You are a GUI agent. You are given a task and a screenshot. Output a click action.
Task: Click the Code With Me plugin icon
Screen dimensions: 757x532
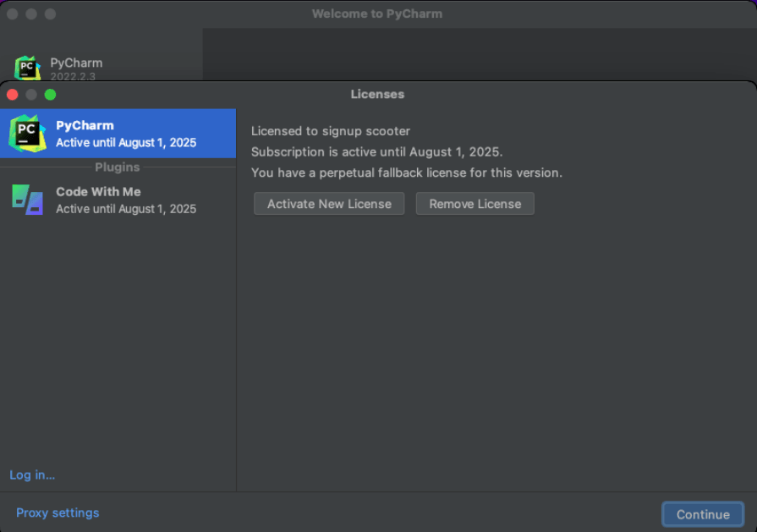[x=27, y=200]
